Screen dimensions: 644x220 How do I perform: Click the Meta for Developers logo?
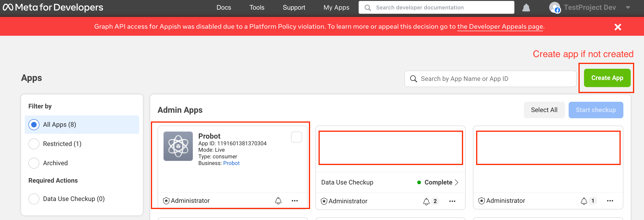point(53,8)
